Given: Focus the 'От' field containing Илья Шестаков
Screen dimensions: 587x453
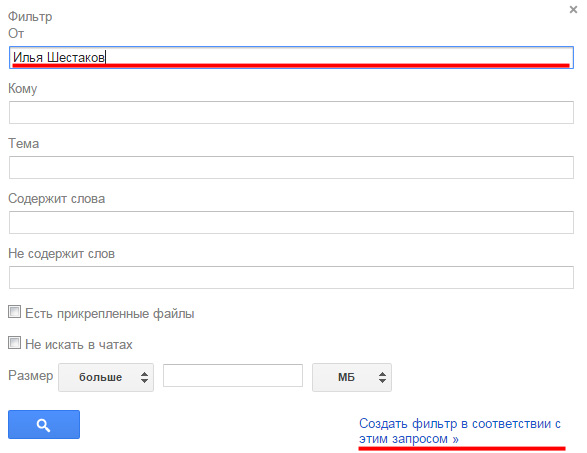Looking at the screenshot, I should point(291,57).
